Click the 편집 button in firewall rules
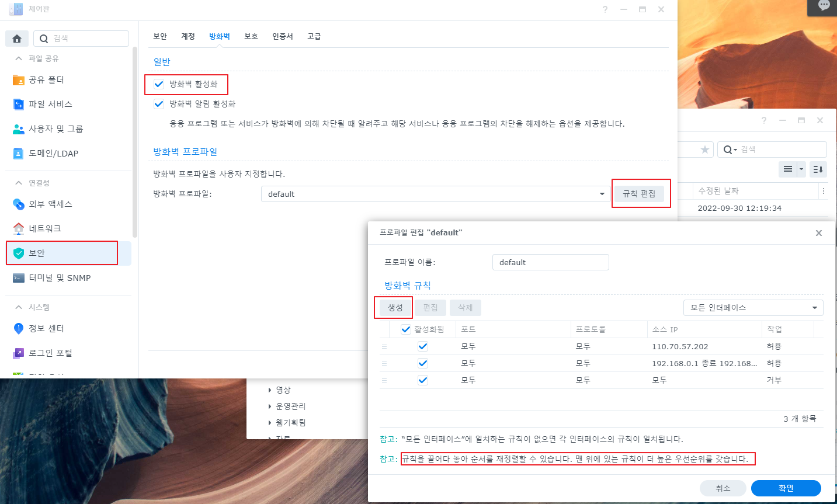Image resolution: width=837 pixels, height=504 pixels. [x=430, y=308]
